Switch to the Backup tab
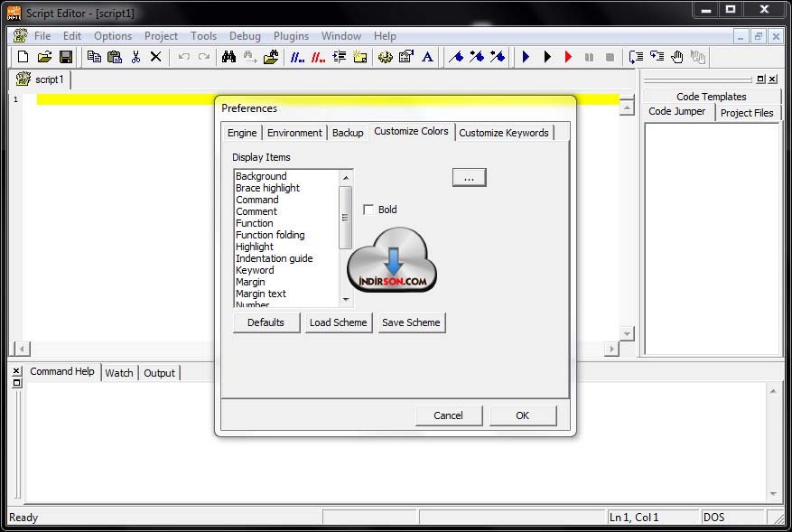Viewport: 792px width, 532px height. coord(348,133)
